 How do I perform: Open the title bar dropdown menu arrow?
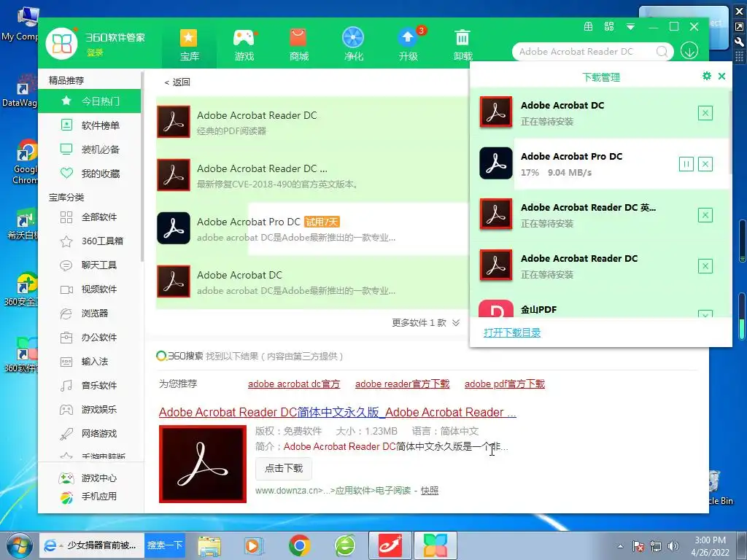[630, 27]
